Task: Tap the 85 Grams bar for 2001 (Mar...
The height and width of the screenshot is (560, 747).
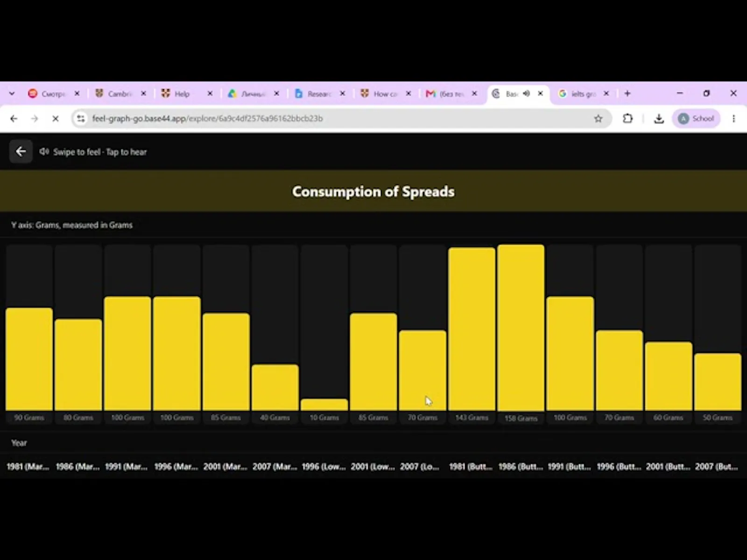Action: [226, 362]
